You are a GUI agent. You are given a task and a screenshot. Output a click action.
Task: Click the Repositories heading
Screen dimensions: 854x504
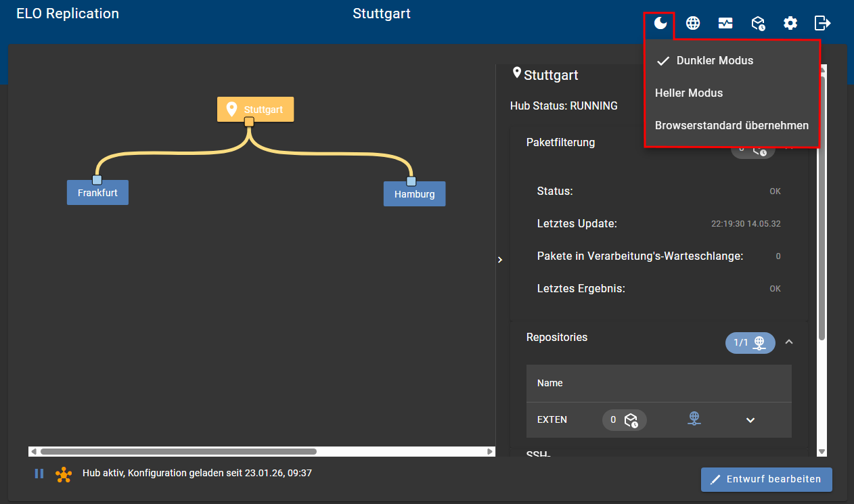tap(557, 337)
